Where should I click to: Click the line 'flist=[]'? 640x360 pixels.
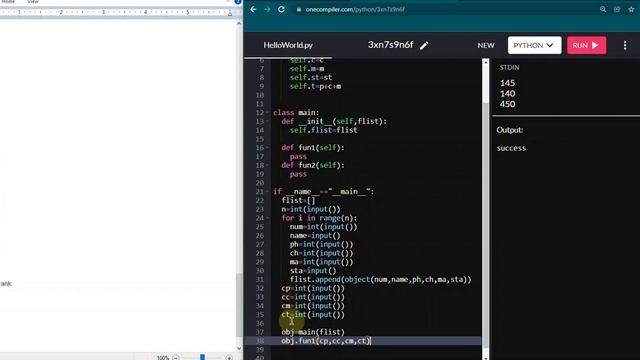click(x=298, y=200)
